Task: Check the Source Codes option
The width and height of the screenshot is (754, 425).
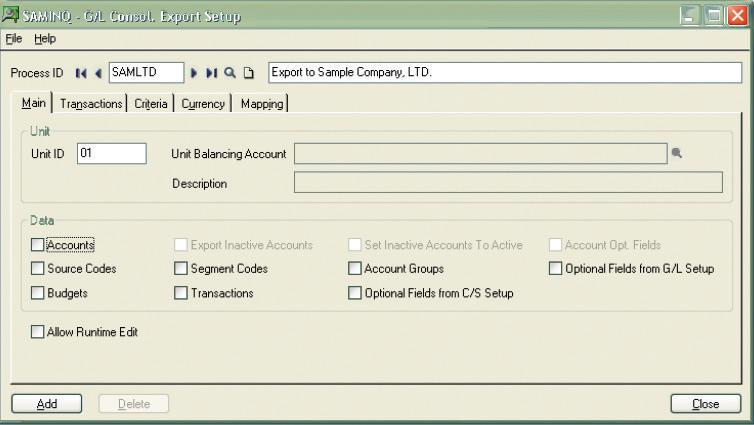Action: pyautogui.click(x=38, y=269)
